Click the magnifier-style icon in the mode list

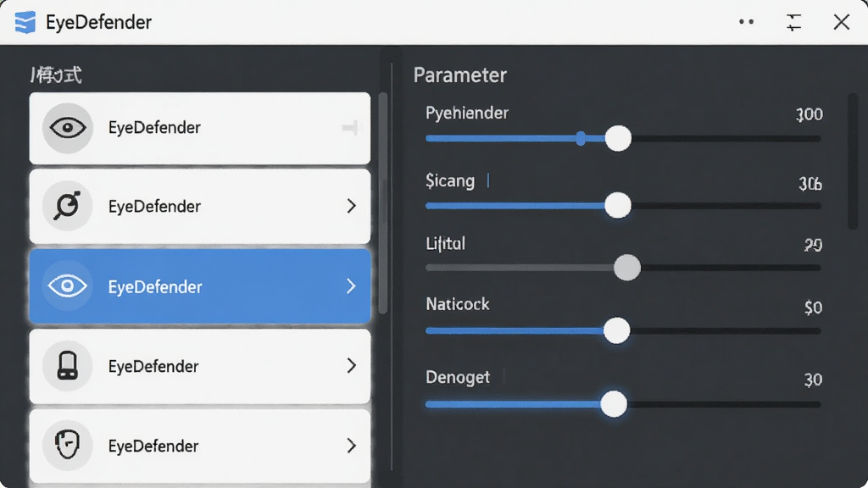point(68,206)
